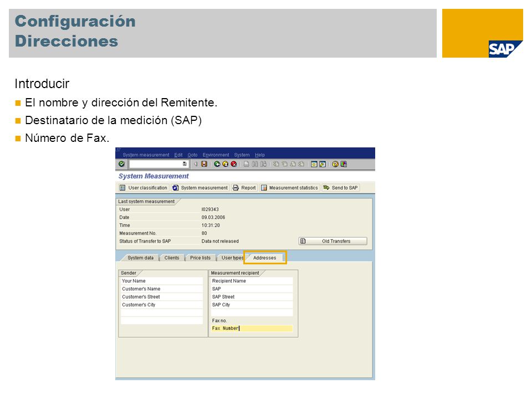The height and width of the screenshot is (399, 532).
Task: Click the Report button
Action: click(244, 188)
